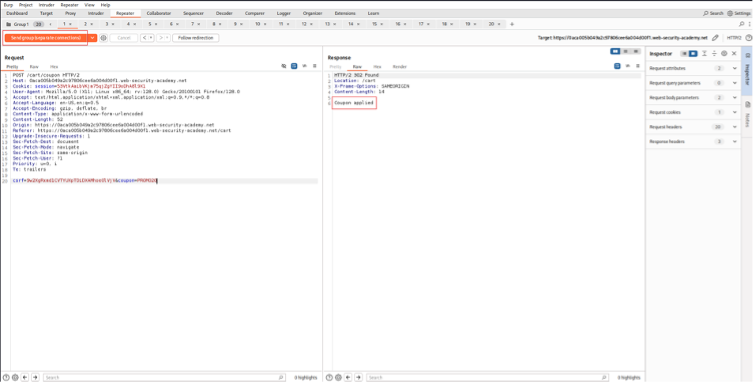Go to previous match in request search
This screenshot has width=755, height=383.
pyautogui.click(x=25, y=378)
